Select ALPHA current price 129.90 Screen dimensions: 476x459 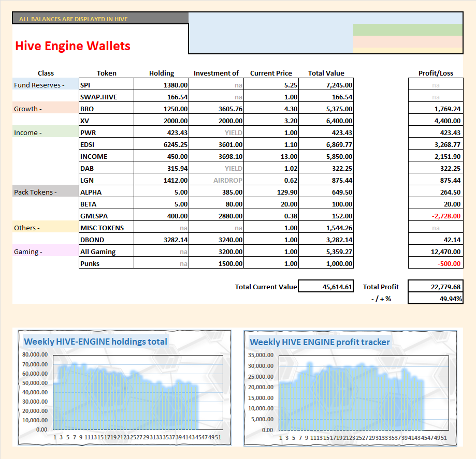(271, 191)
